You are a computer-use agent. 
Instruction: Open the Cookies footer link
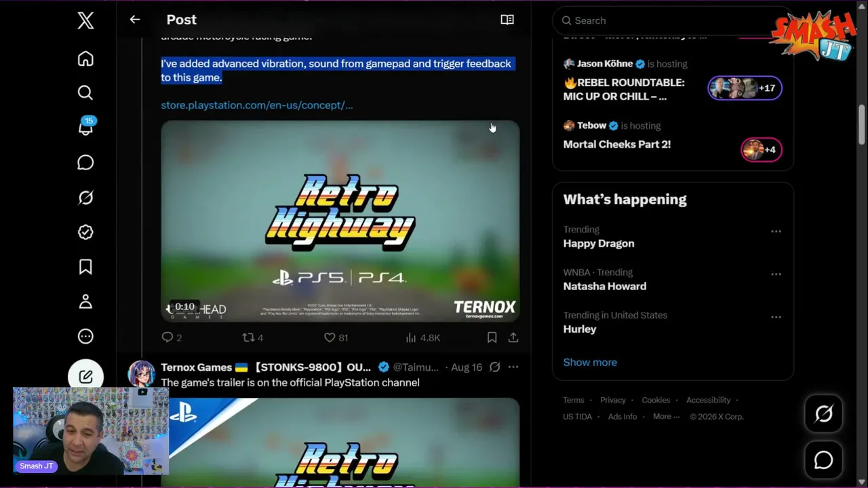(x=656, y=400)
